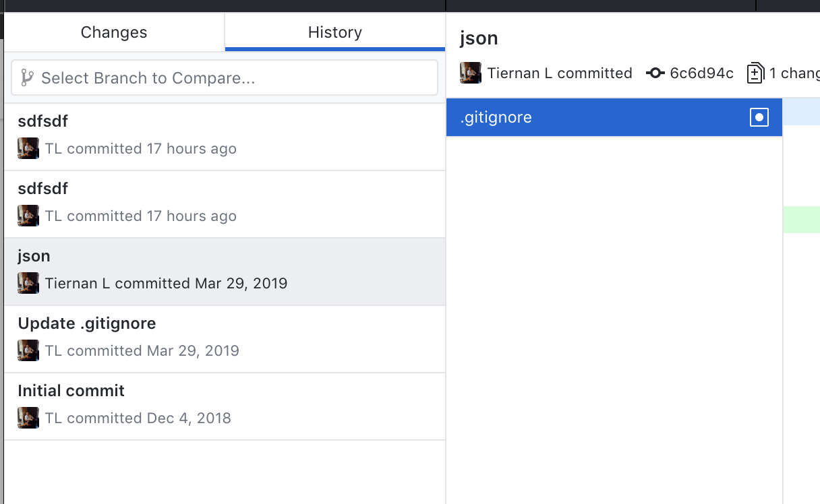Click the avatar on the Initial commit entry
This screenshot has width=820, height=504.
click(x=28, y=418)
